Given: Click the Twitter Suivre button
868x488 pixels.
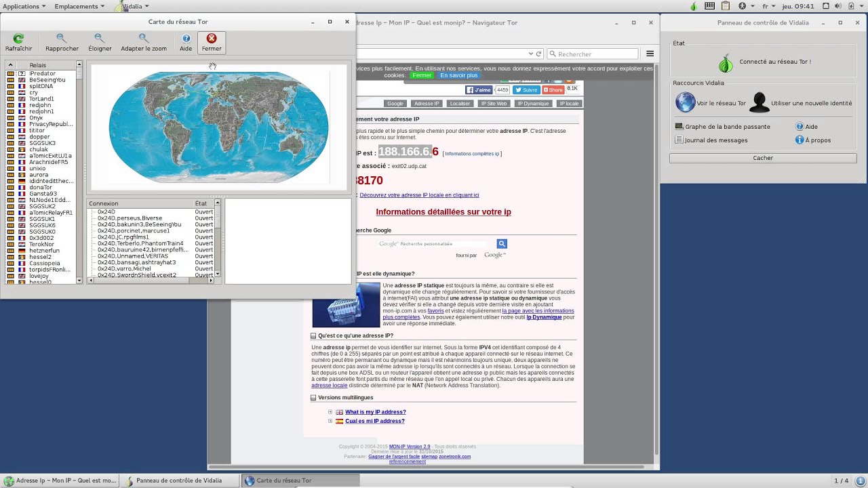Looking at the screenshot, I should (x=526, y=89).
